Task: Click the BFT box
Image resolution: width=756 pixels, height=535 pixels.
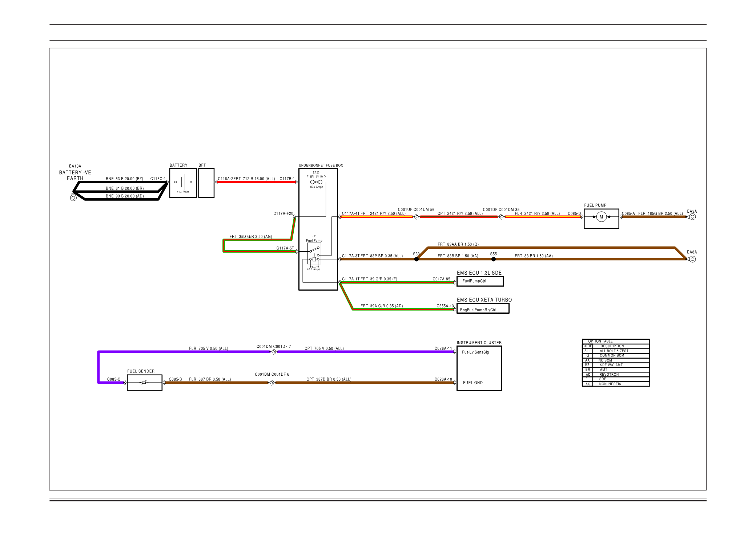Action: tap(206, 183)
